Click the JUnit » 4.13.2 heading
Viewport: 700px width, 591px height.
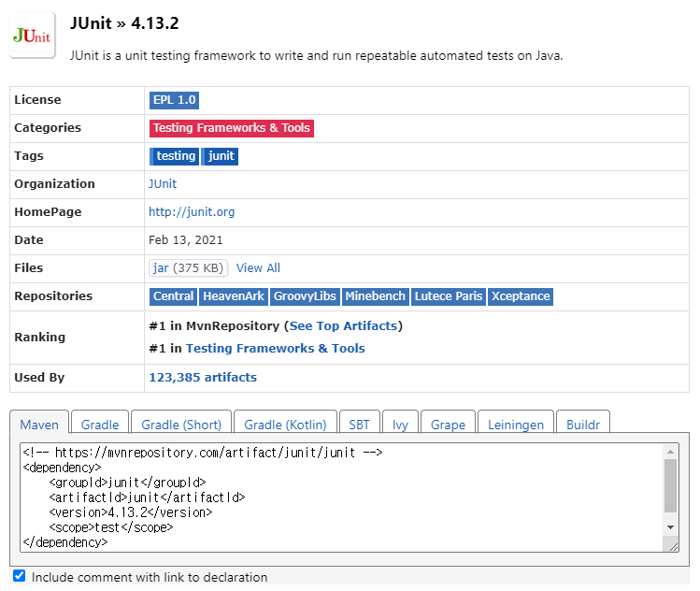[124, 23]
